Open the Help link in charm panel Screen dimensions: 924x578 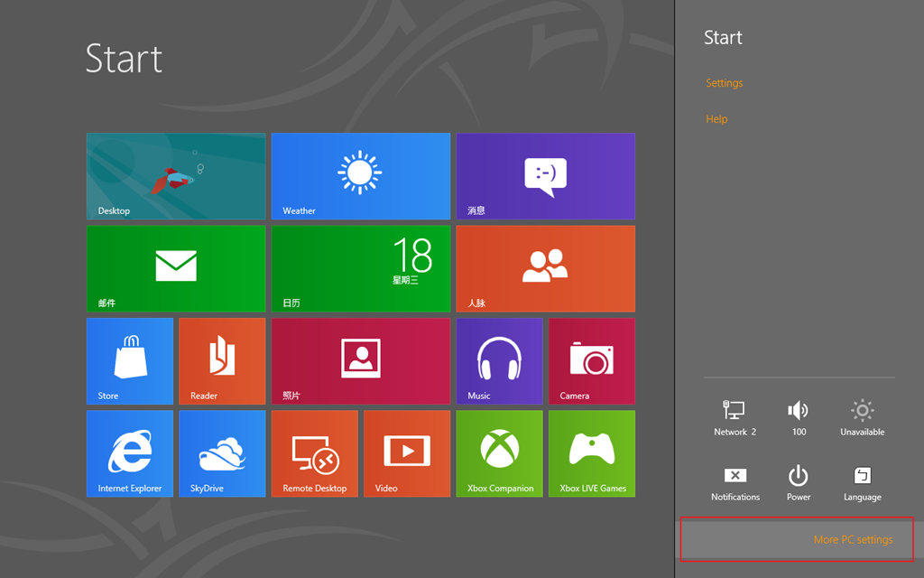tap(716, 119)
